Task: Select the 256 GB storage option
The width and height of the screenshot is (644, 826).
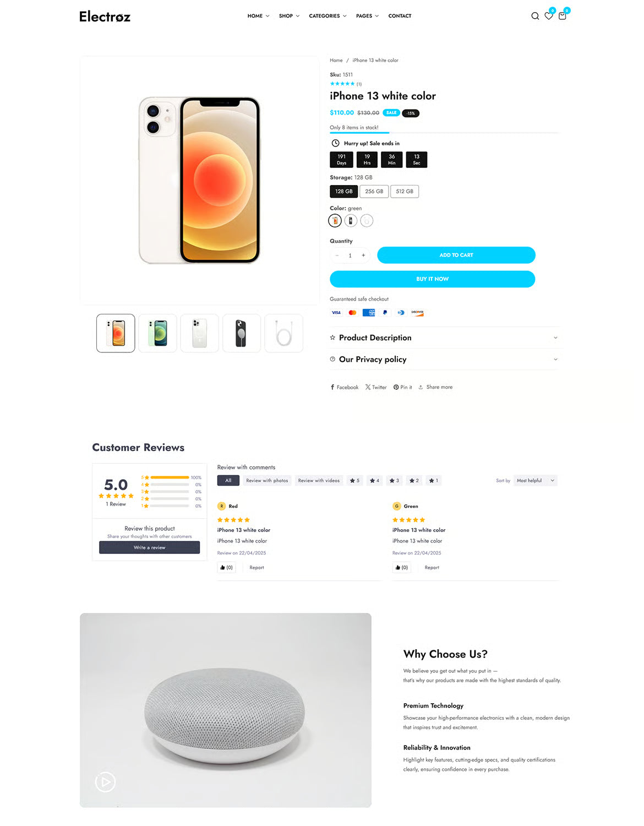Action: (374, 191)
